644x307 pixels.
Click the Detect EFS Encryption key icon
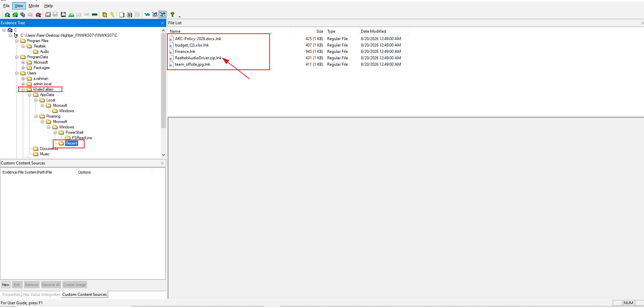(x=112, y=15)
